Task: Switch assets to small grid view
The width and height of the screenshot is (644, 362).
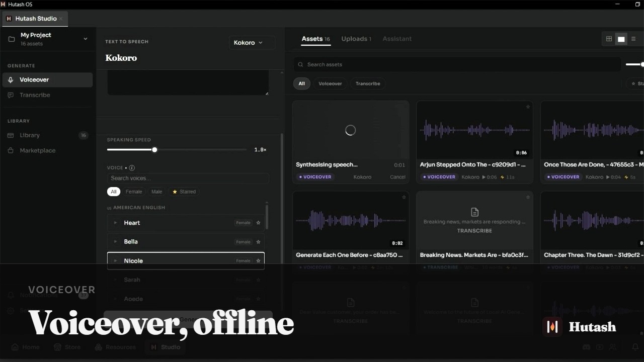Action: 609,39
